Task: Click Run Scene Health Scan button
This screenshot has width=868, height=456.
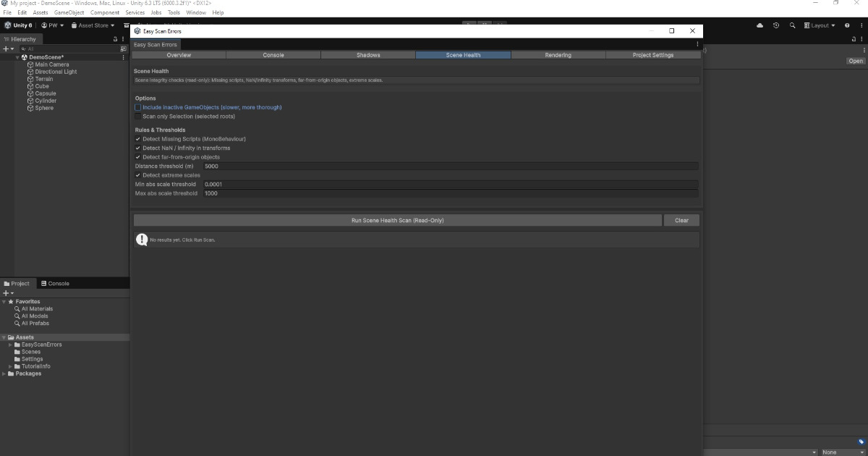Action: click(398, 220)
